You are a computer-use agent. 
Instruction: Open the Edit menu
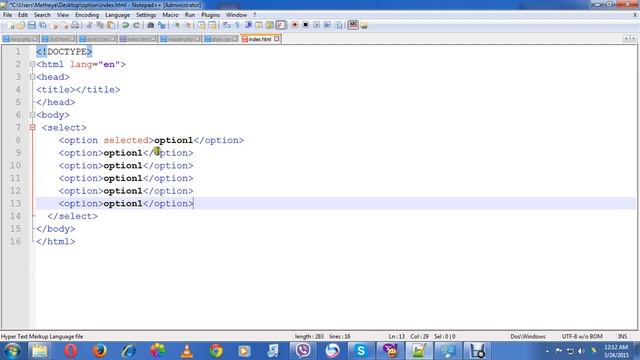pos(23,15)
